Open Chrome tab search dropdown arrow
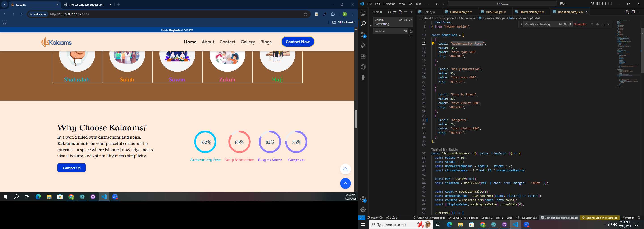Image resolution: width=644 pixels, height=229 pixels. click(x=4, y=4)
